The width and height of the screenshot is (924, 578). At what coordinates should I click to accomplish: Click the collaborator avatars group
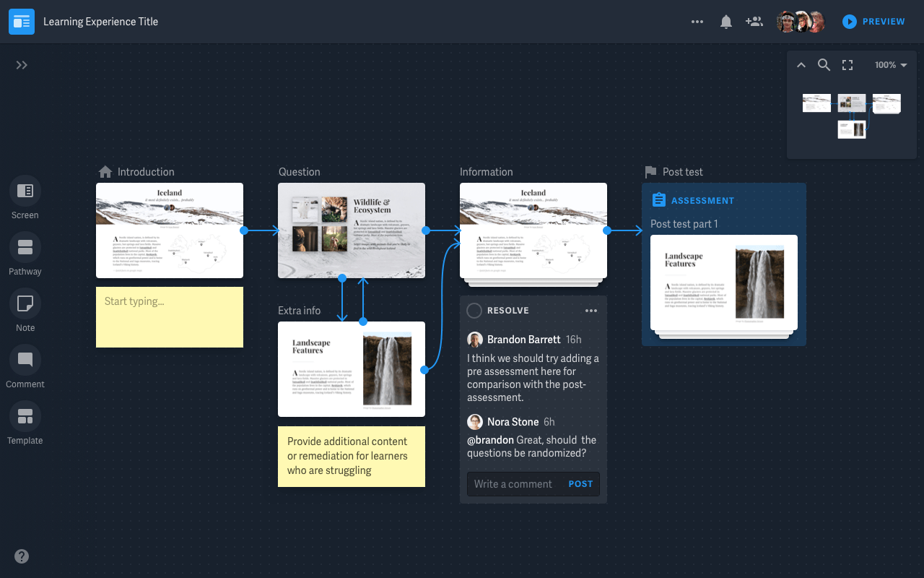(x=801, y=22)
